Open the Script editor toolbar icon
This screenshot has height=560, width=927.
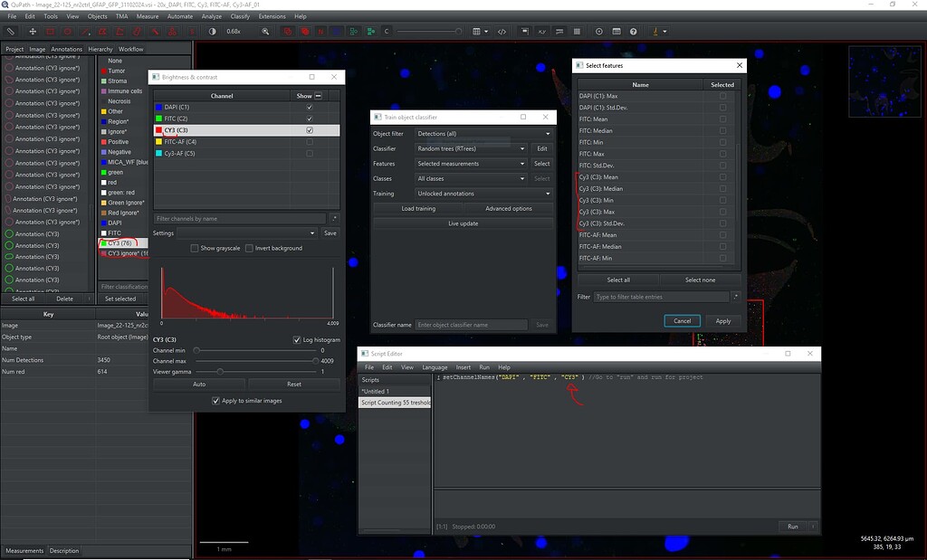503,32
